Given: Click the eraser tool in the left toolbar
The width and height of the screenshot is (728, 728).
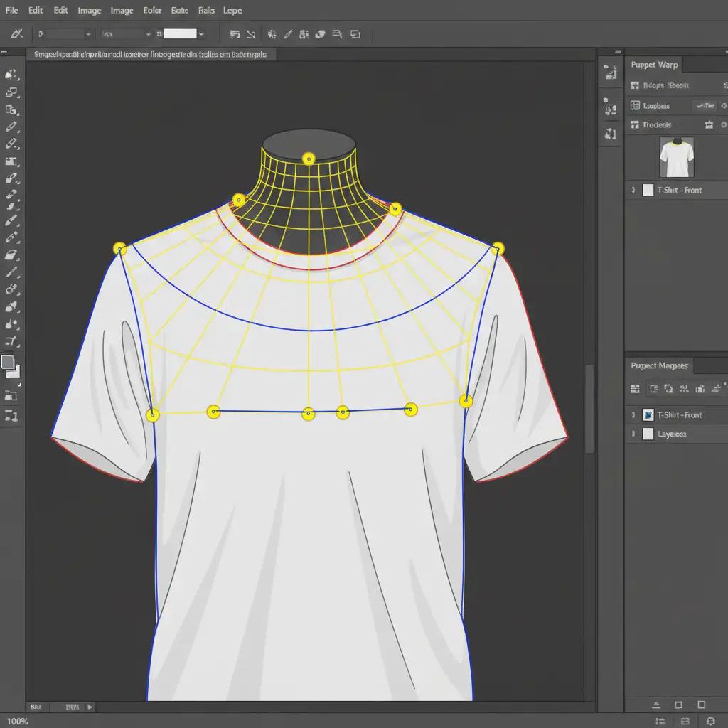Looking at the screenshot, I should (11, 255).
